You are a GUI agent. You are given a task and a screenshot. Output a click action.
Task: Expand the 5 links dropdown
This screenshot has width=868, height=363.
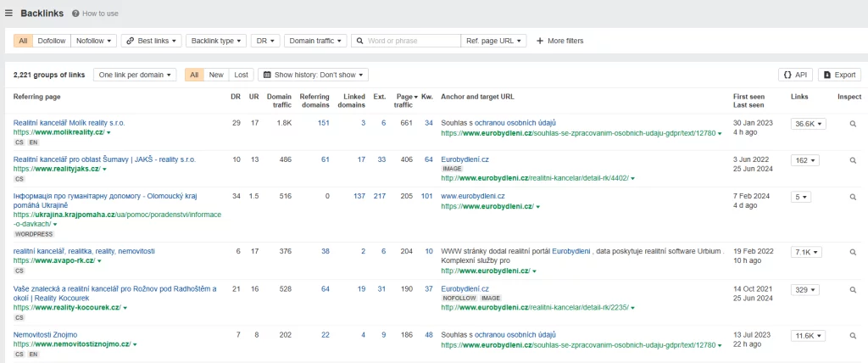tap(800, 198)
